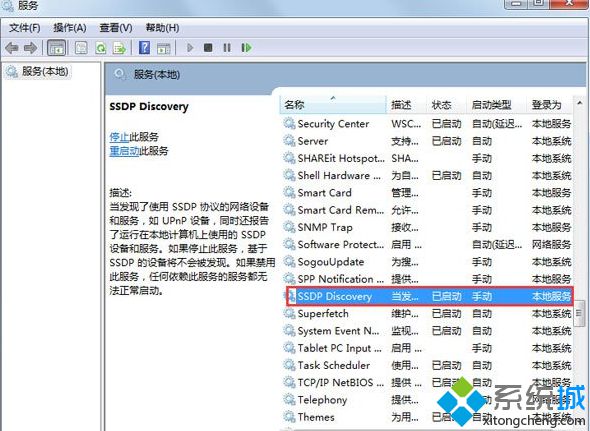
Task: Click the Pause service icon
Action: tap(227, 48)
